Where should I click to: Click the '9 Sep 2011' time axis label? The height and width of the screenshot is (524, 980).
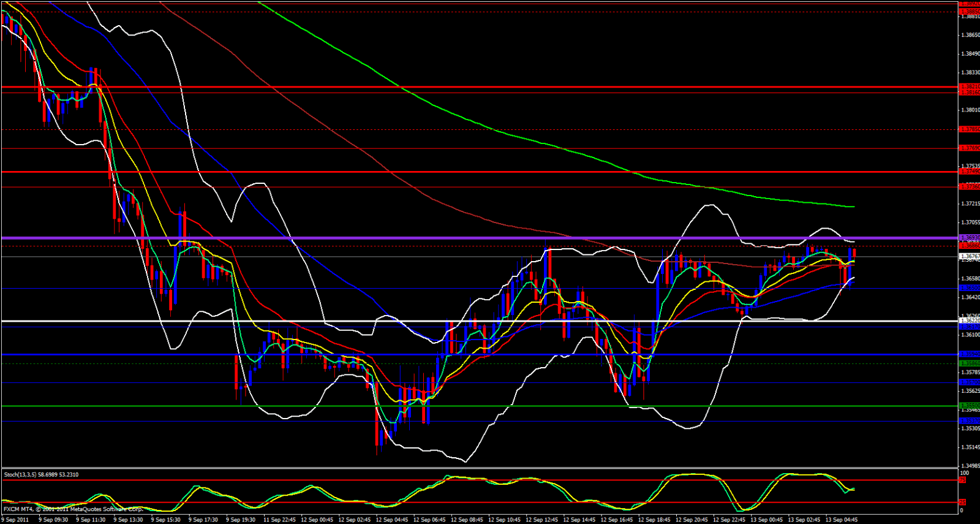point(15,520)
